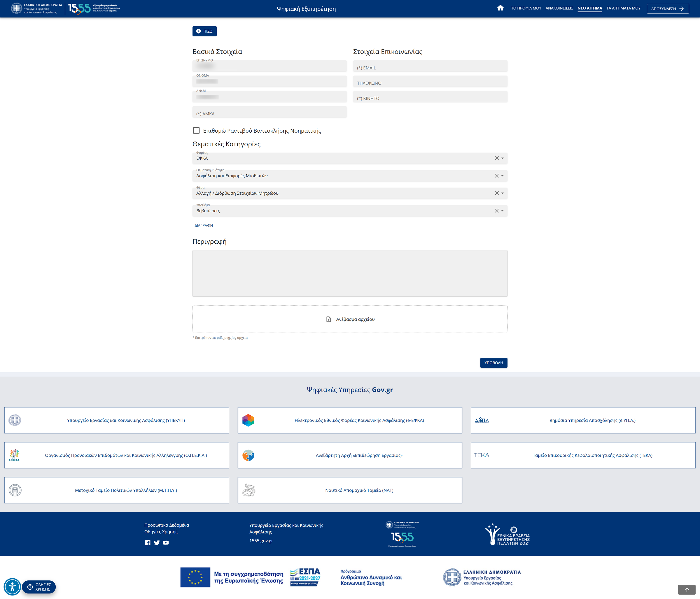The height and width of the screenshot is (599, 700).
Task: Click the Επιθεώρηση Εργασίας puzzle logo
Action: pyautogui.click(x=248, y=455)
